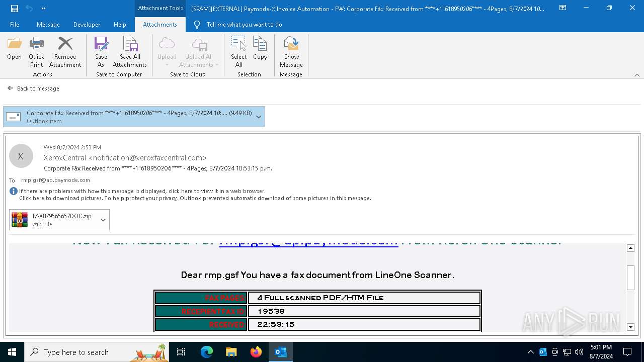Viewport: 644px width, 362px height.
Task: Click XeroxCentral sender avatar
Action: click(x=21, y=156)
